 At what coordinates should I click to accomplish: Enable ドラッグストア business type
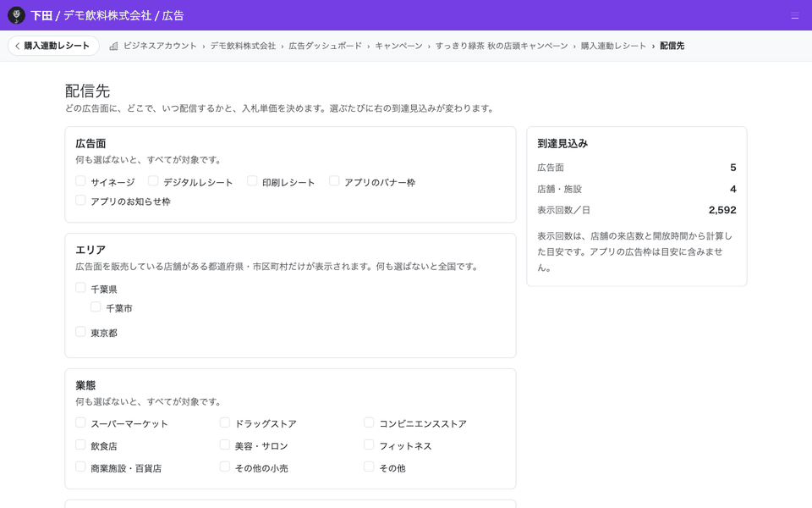[x=225, y=422]
